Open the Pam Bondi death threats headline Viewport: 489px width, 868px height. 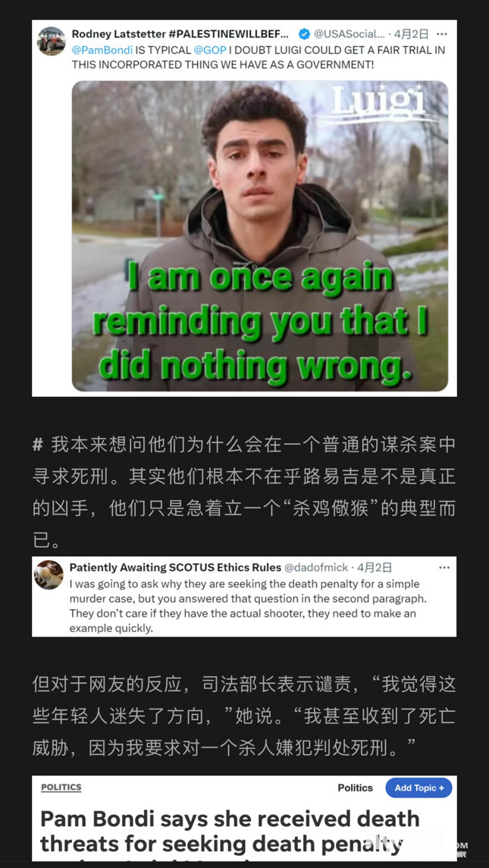click(230, 833)
